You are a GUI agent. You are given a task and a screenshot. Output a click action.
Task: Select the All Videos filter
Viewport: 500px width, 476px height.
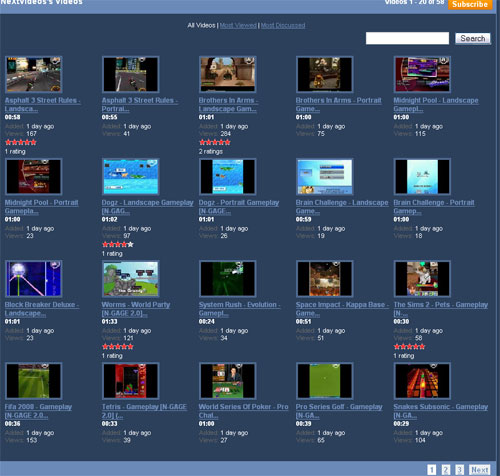click(201, 25)
